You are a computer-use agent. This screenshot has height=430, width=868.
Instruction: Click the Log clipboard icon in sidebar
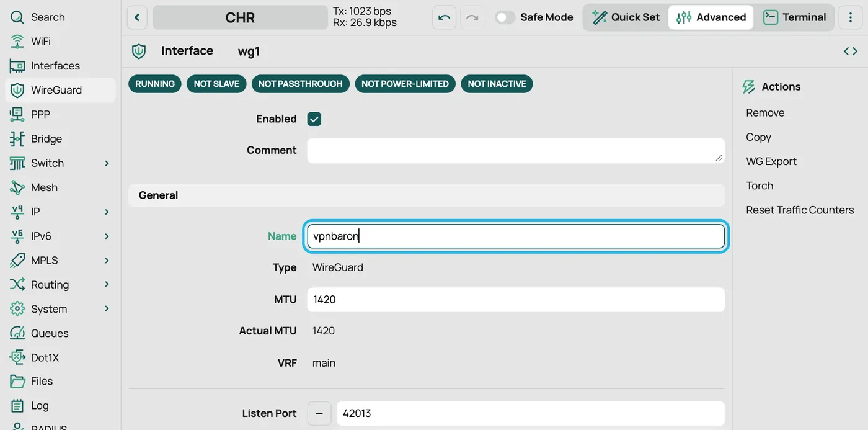click(x=17, y=405)
